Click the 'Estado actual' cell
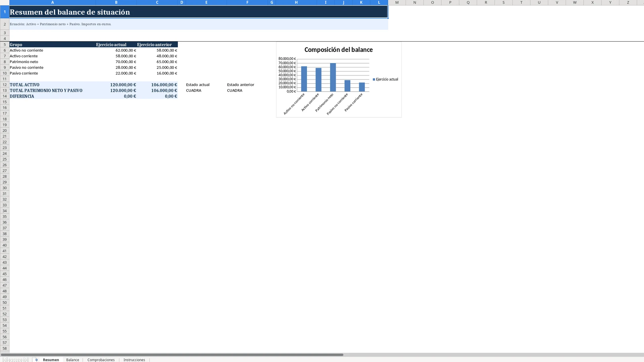This screenshot has height=362, width=644. (206, 85)
